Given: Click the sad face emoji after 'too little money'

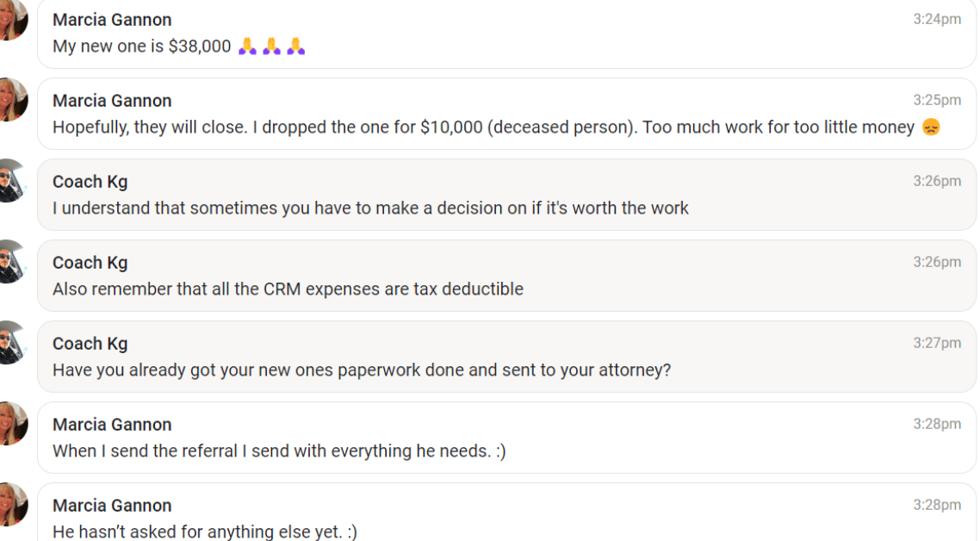Looking at the screenshot, I should 930,127.
